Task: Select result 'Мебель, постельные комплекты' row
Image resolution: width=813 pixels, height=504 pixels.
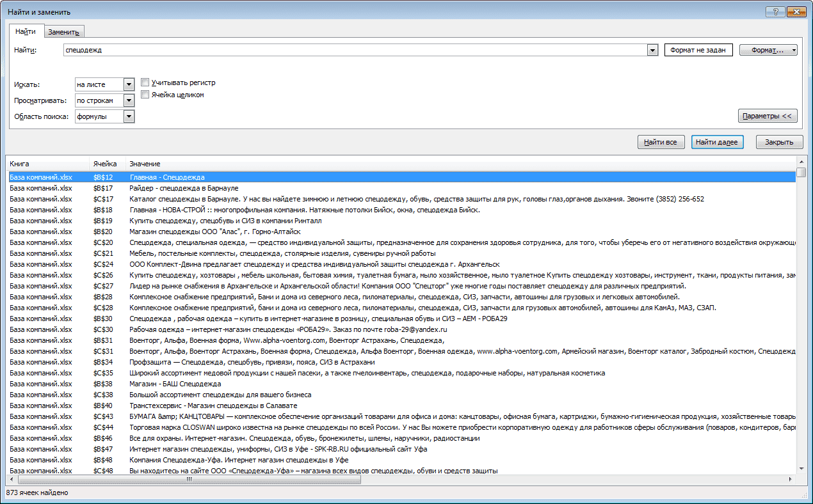Action: tap(401, 253)
